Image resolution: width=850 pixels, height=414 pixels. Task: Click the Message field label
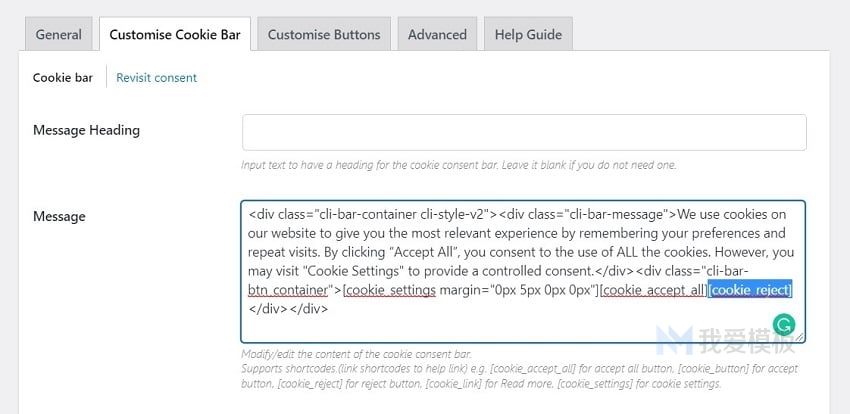[59, 217]
